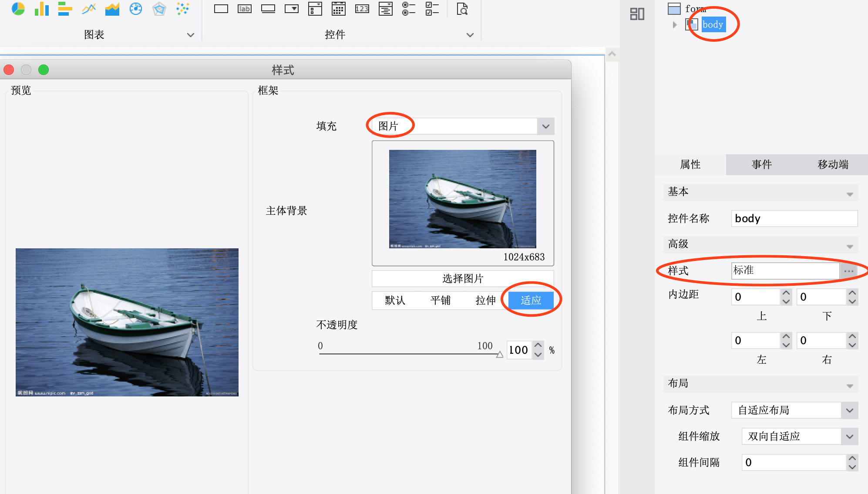868x494 pixels.
Task: Click the 组件间隔 input field
Action: click(x=794, y=462)
